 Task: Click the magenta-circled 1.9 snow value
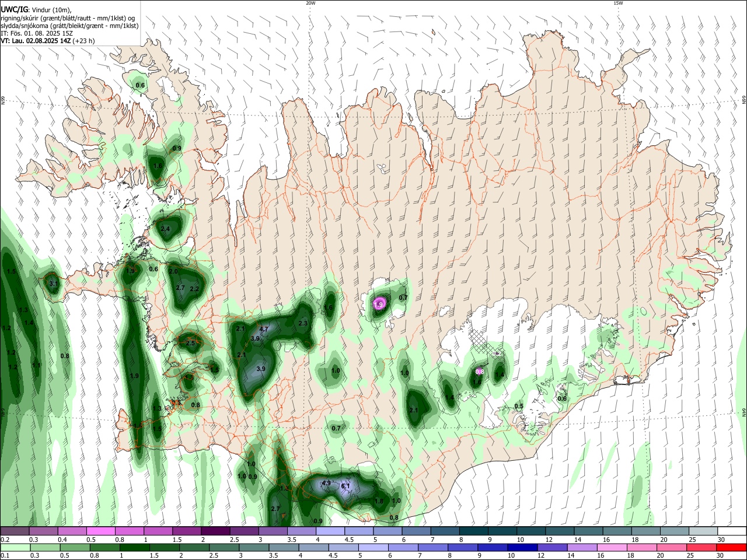[x=379, y=304]
